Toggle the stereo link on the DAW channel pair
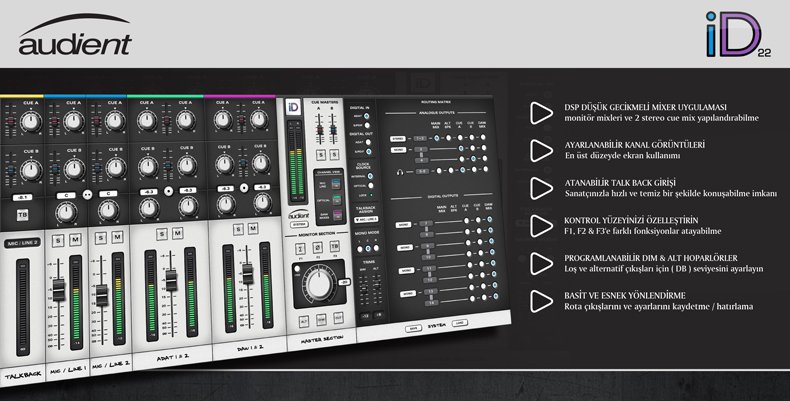Screen dimensions: 790x401 pyautogui.click(x=244, y=188)
